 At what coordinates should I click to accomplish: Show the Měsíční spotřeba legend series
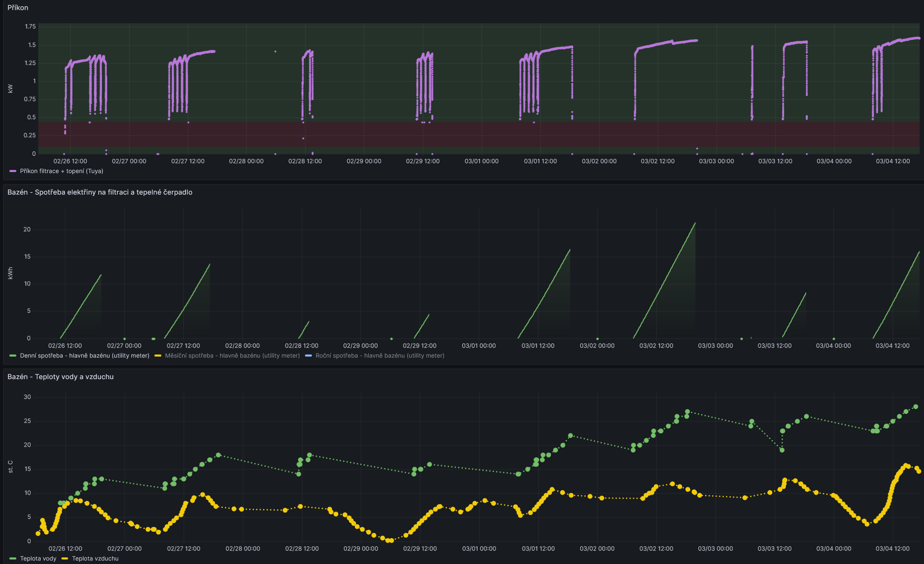click(x=232, y=356)
